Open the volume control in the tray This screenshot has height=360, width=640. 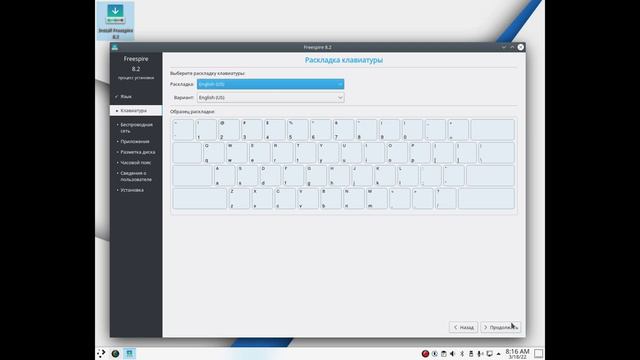click(453, 354)
